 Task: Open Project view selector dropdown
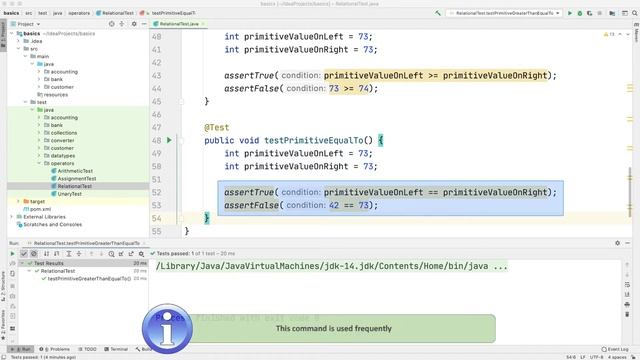pos(25,24)
